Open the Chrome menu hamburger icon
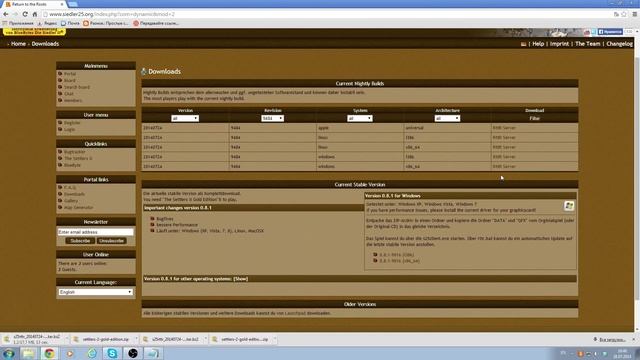This screenshot has height=360, width=640. (635, 14)
